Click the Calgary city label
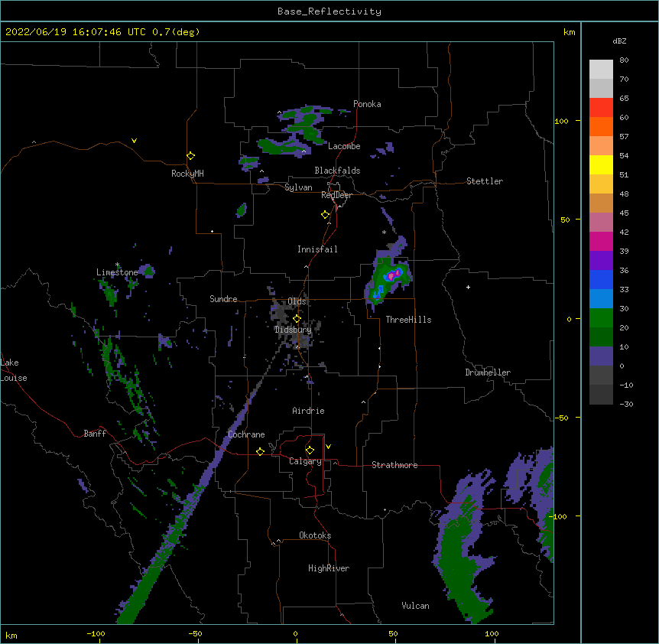Viewport: 659px width, 644px height. 305,461
